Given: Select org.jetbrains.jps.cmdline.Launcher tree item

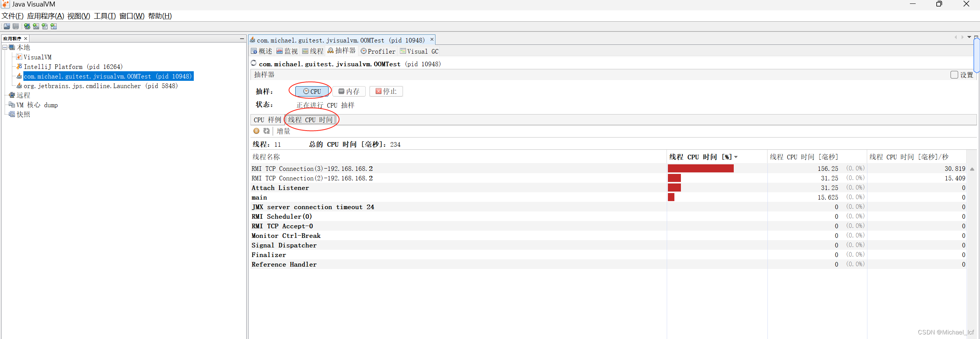Looking at the screenshot, I should (101, 86).
